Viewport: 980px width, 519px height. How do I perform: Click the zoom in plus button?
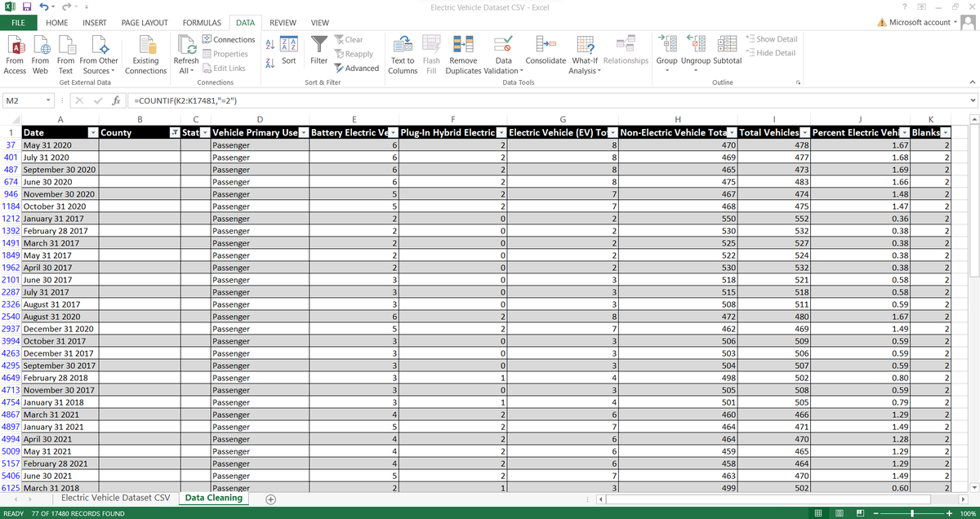pos(949,512)
